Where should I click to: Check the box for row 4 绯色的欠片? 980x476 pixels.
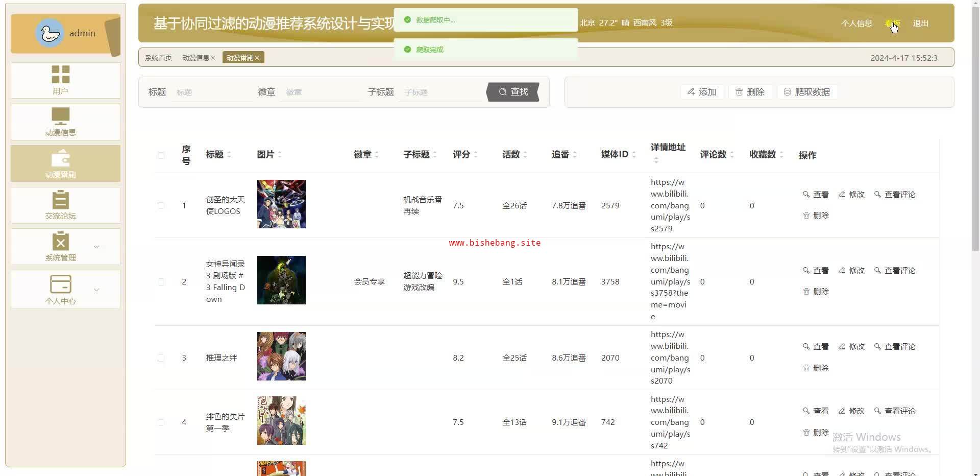click(x=161, y=422)
